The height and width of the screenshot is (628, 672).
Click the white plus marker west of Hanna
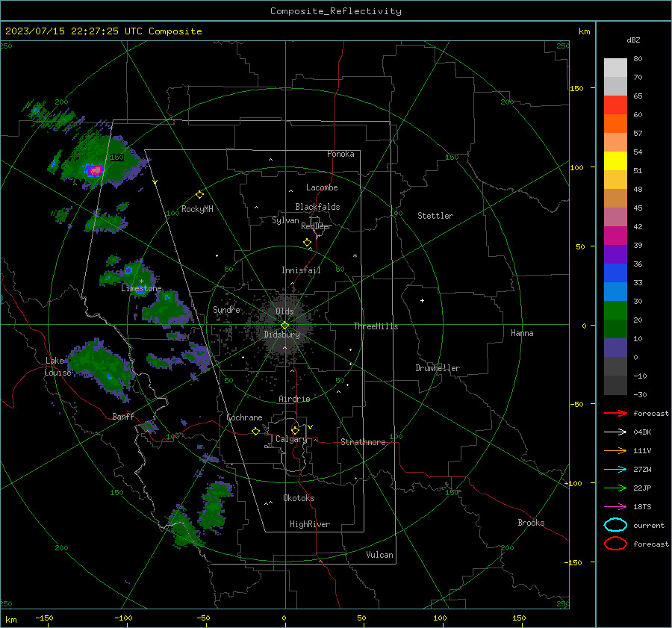(422, 300)
